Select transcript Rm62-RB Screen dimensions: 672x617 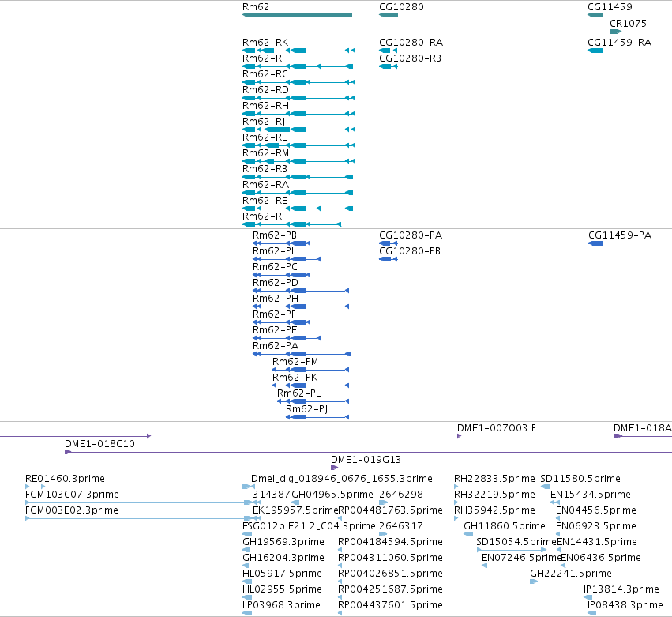tap(298, 177)
